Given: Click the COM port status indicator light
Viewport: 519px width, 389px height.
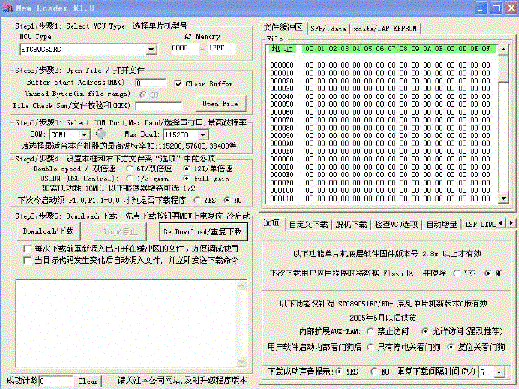Looking at the screenshot, I should pos(101,134).
